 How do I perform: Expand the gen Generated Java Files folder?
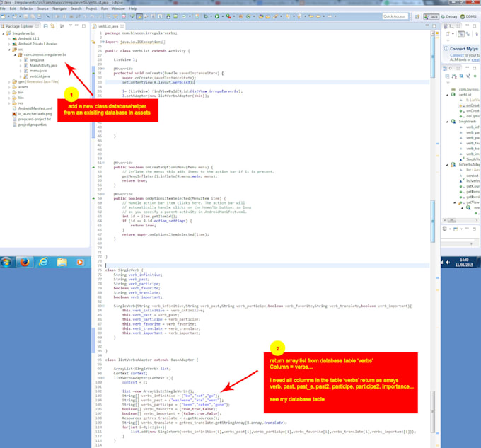point(9,81)
